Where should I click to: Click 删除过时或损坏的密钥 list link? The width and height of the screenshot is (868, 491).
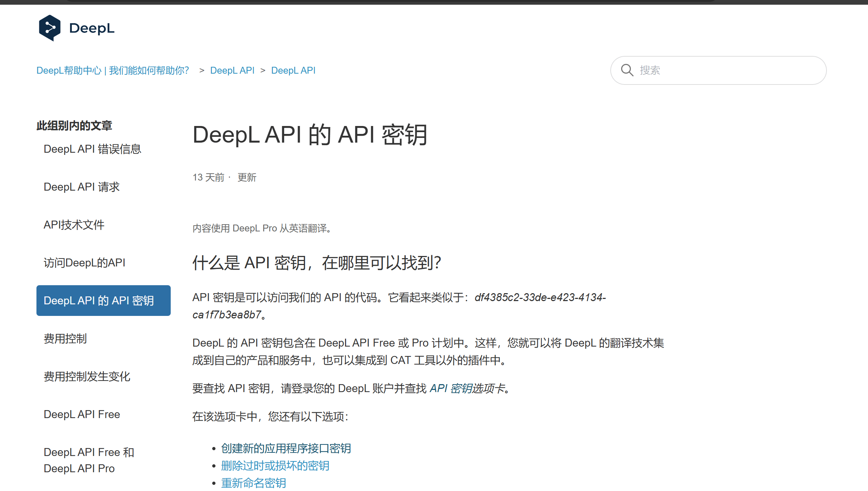point(275,466)
